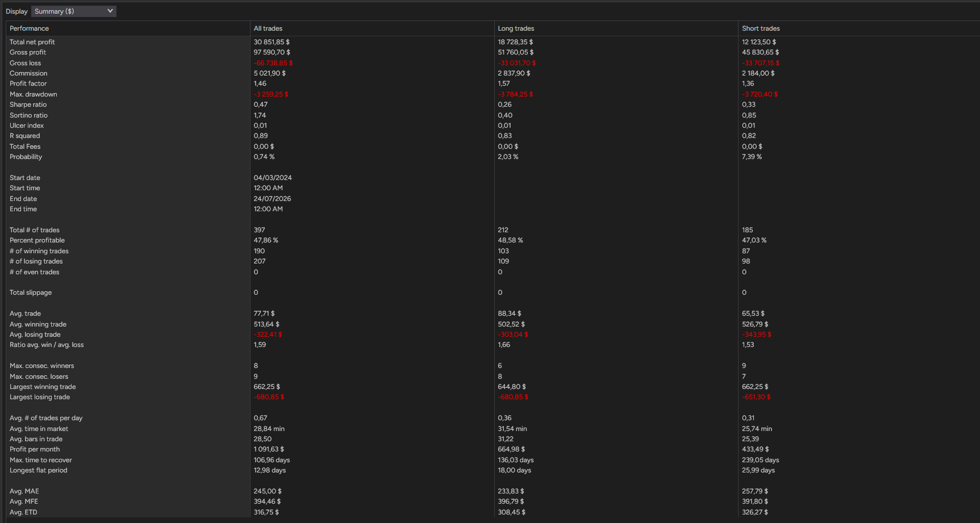Screen dimensions: 980x523
Task: Select the Percent profitable row label
Action: (37, 240)
